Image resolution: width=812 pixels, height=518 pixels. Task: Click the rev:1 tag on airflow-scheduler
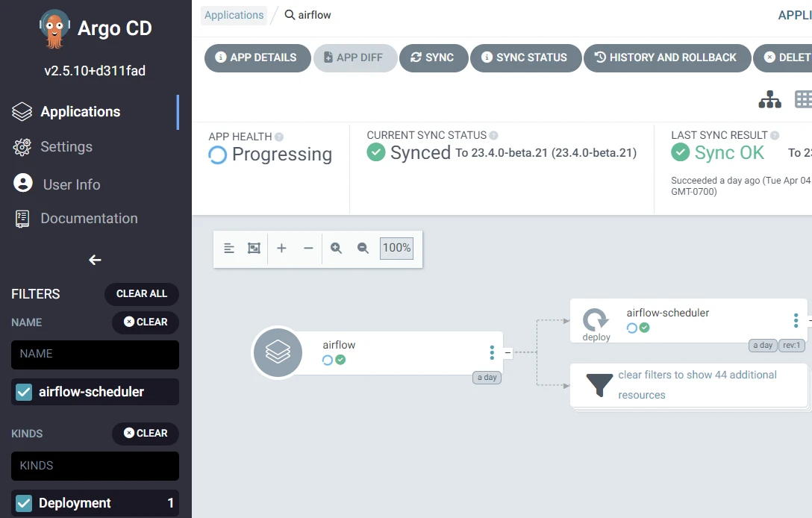791,346
